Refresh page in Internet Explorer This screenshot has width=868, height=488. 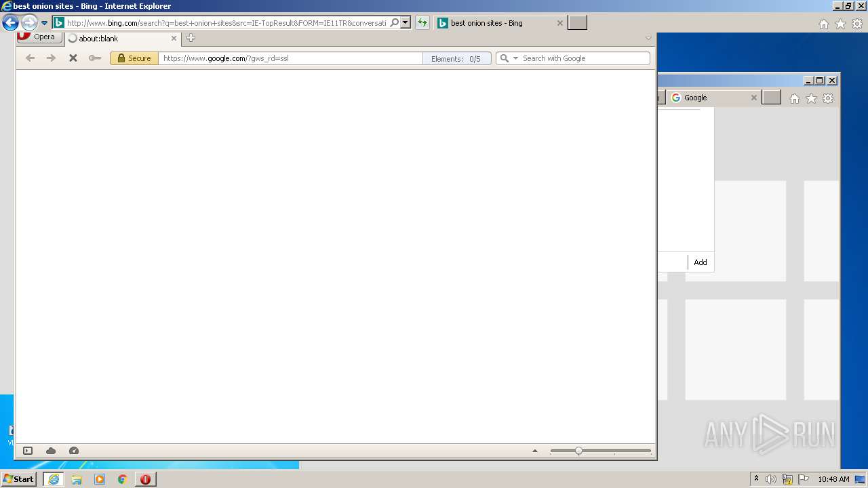[422, 23]
